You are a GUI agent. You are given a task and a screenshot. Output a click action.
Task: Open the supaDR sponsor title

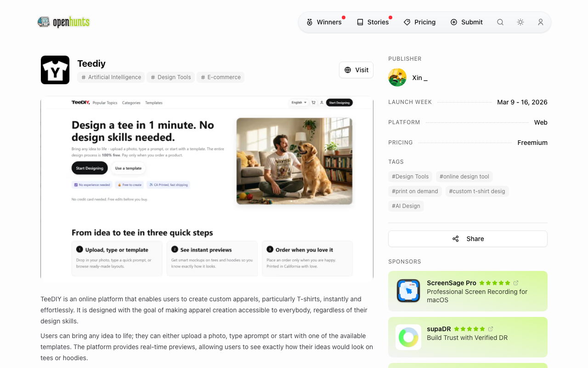(439, 329)
